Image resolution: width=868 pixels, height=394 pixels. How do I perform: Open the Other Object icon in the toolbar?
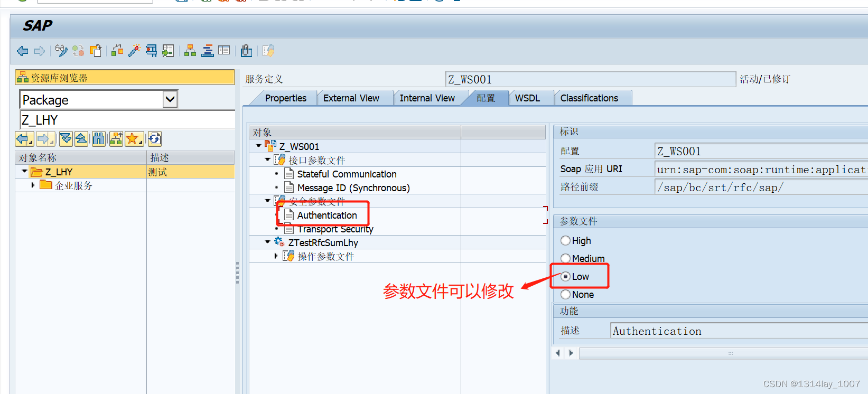96,51
